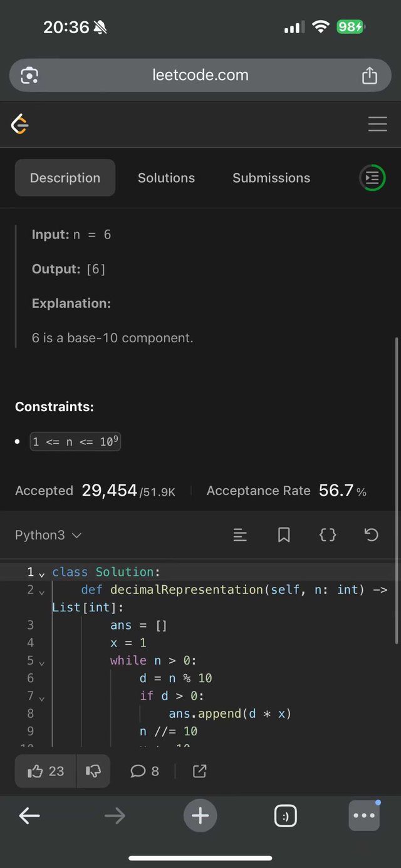401x868 pixels.
Task: Collapse the while loop fold arrow
Action: coord(41,662)
